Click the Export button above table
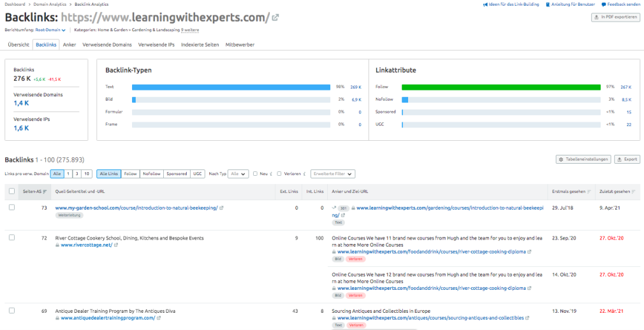 (627, 159)
